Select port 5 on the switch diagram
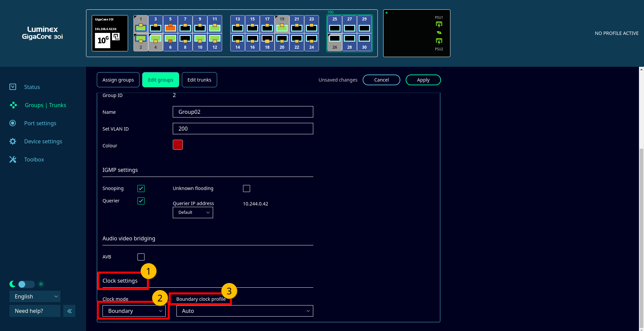Viewport: 644px width, 331px height. 170,28
